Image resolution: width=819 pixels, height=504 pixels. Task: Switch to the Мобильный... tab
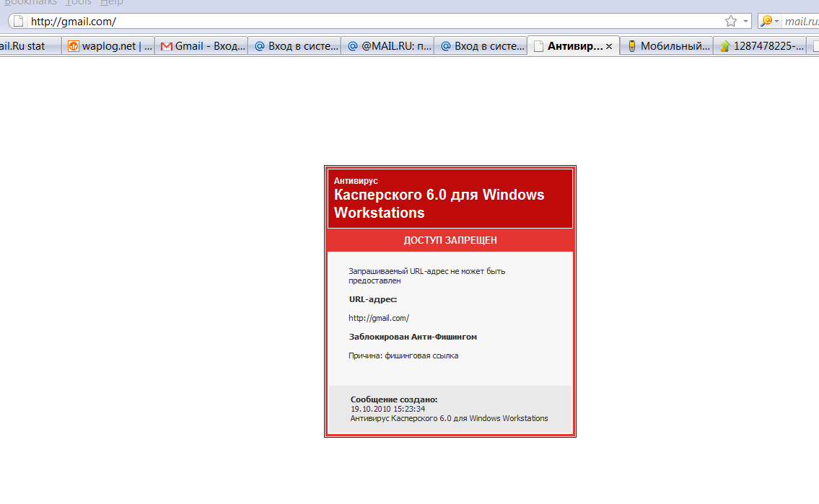(x=667, y=46)
